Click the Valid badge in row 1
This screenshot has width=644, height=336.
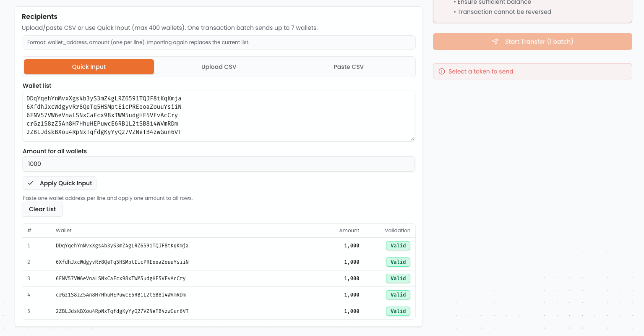click(x=398, y=246)
